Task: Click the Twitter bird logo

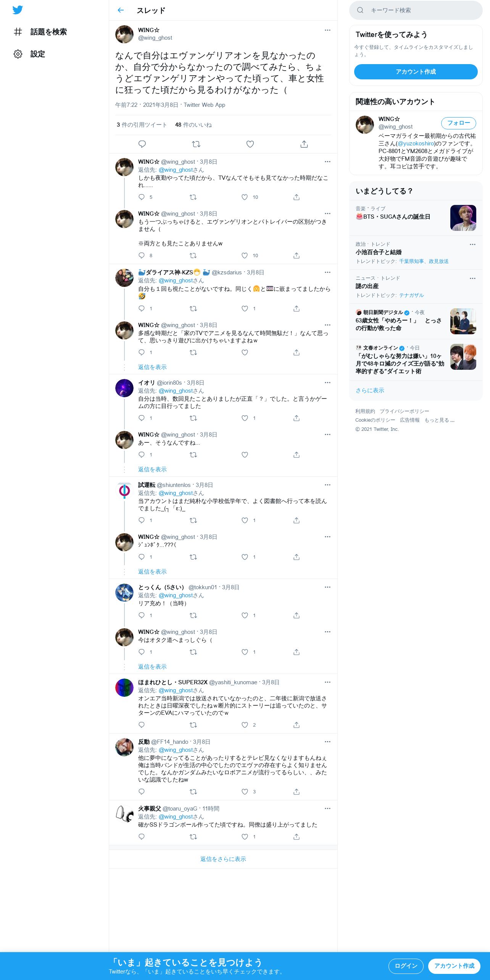Action: click(18, 10)
